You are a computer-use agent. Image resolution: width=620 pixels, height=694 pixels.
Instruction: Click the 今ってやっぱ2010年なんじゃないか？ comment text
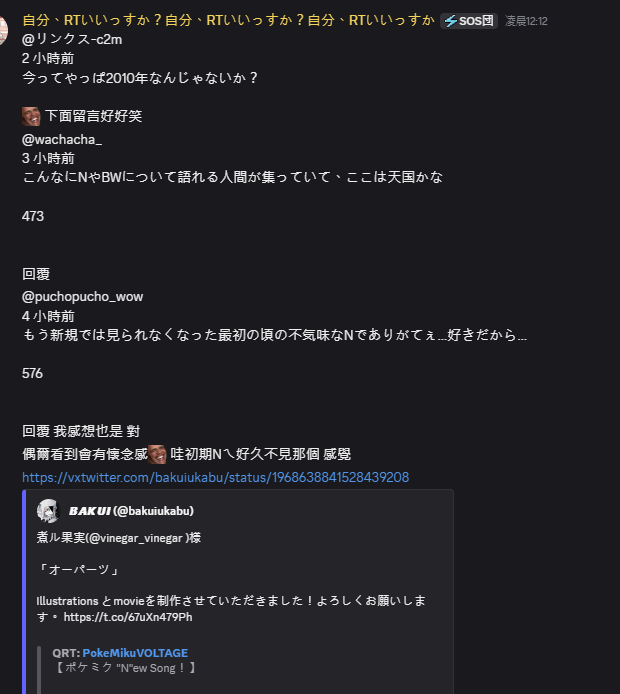point(140,77)
